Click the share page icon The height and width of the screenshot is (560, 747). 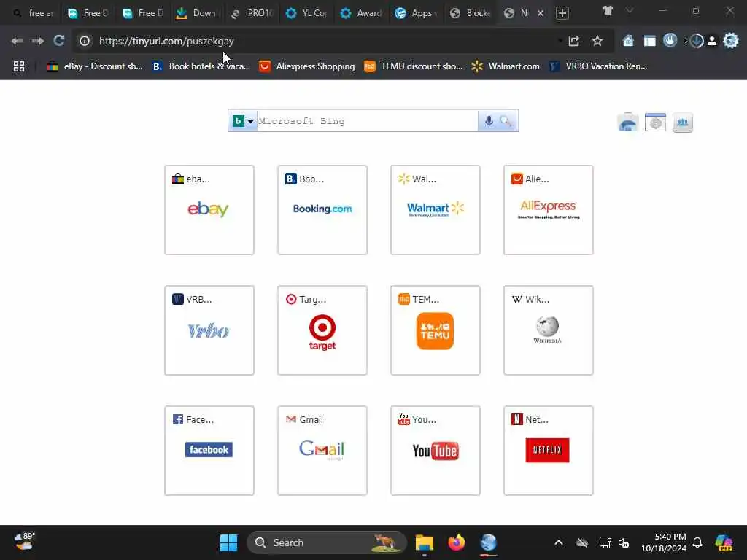pyautogui.click(x=574, y=41)
